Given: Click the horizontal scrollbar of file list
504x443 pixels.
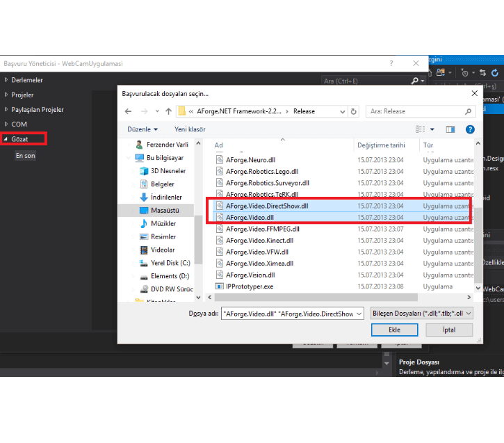Looking at the screenshot, I should [x=316, y=298].
